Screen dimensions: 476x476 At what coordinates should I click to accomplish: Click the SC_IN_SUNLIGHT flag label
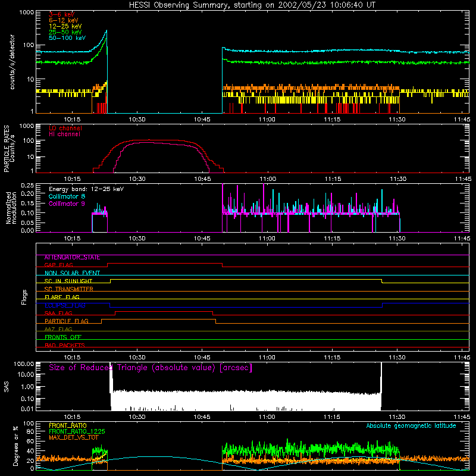point(68,281)
